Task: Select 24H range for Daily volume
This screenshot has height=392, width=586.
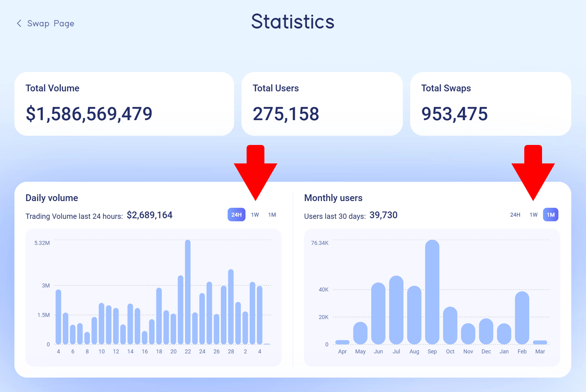Action: click(x=236, y=215)
